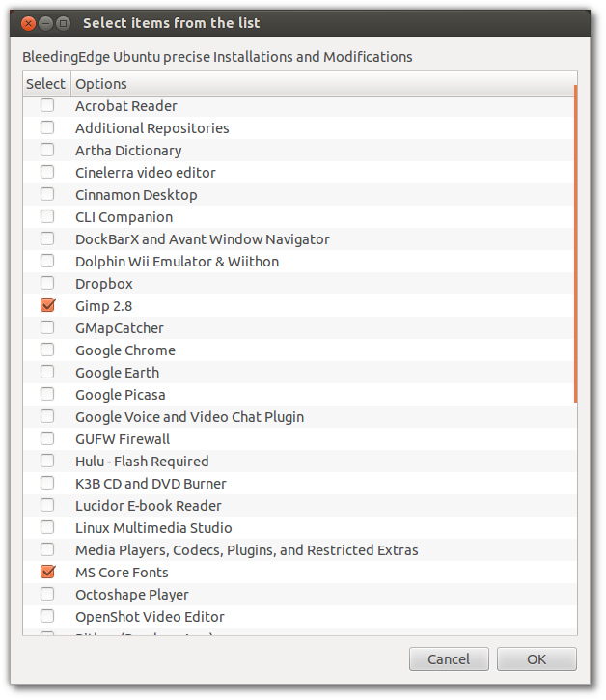Select the 'Hulu - Flash Required' text
Screen dimensions: 606x700
[142, 462]
